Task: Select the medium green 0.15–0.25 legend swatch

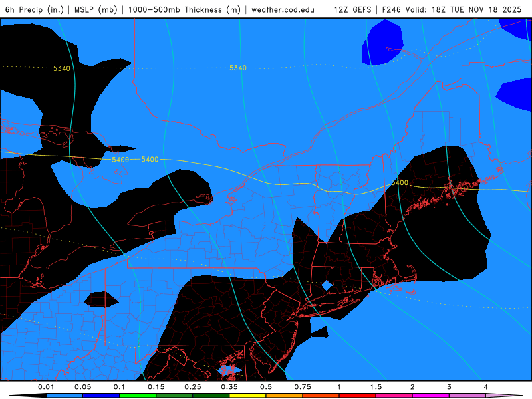Action: tap(174, 396)
